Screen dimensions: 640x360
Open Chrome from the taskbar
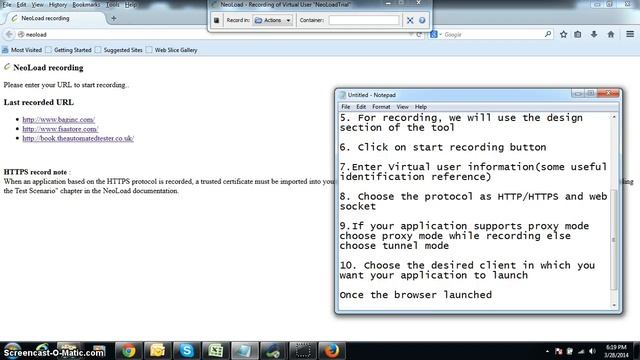coord(128,351)
